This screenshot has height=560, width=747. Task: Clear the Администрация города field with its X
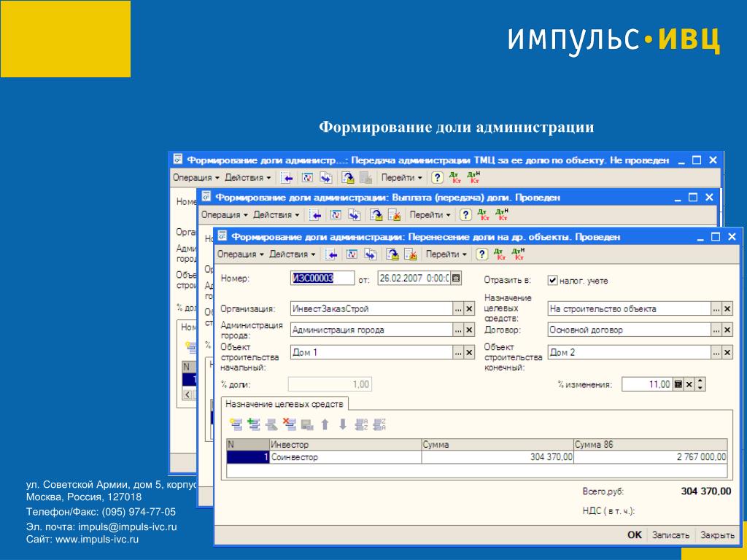469,330
